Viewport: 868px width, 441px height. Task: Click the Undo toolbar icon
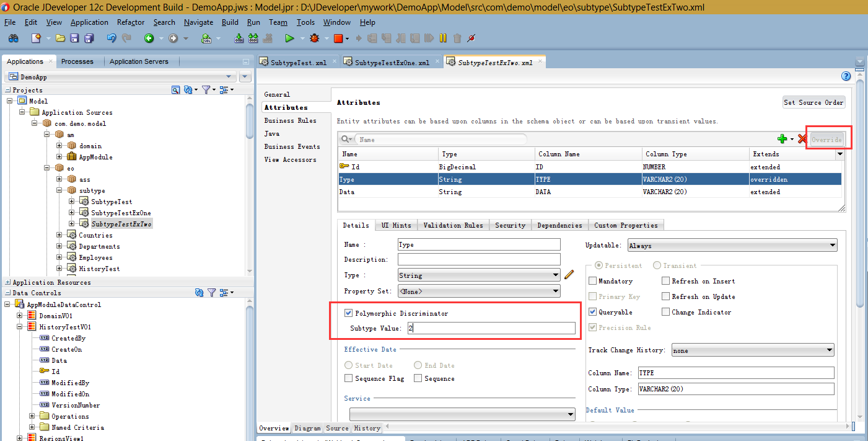[112, 38]
